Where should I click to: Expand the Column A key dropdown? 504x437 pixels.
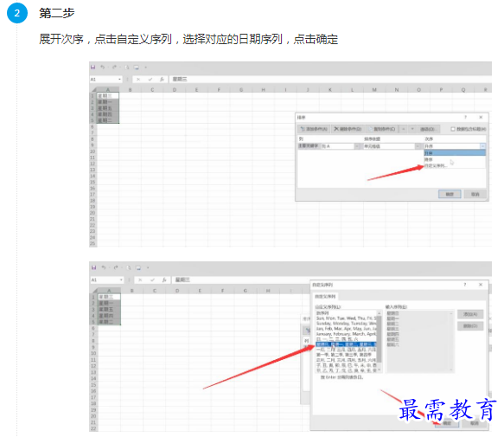coord(357,146)
